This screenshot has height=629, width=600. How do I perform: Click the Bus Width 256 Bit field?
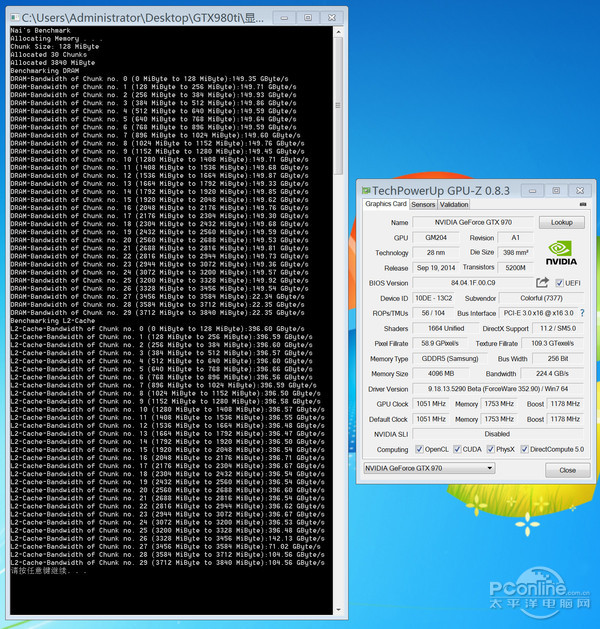click(558, 359)
